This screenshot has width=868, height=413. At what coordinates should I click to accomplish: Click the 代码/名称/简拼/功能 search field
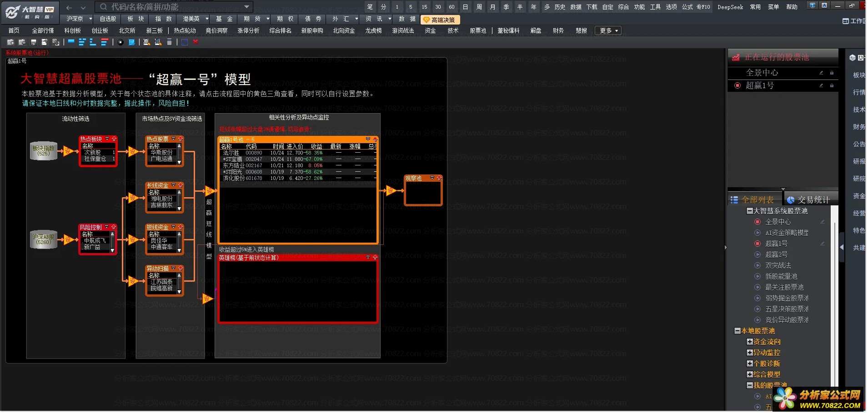[173, 7]
